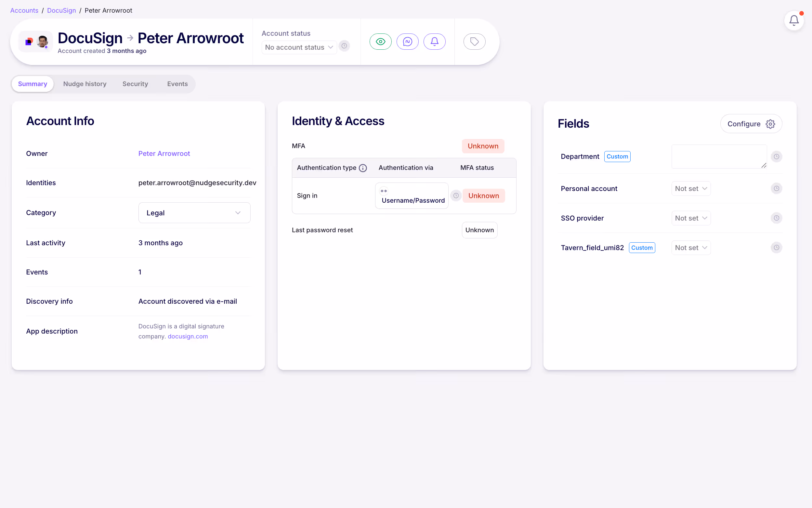Change the Category from Legal
812x508 pixels.
click(x=194, y=212)
